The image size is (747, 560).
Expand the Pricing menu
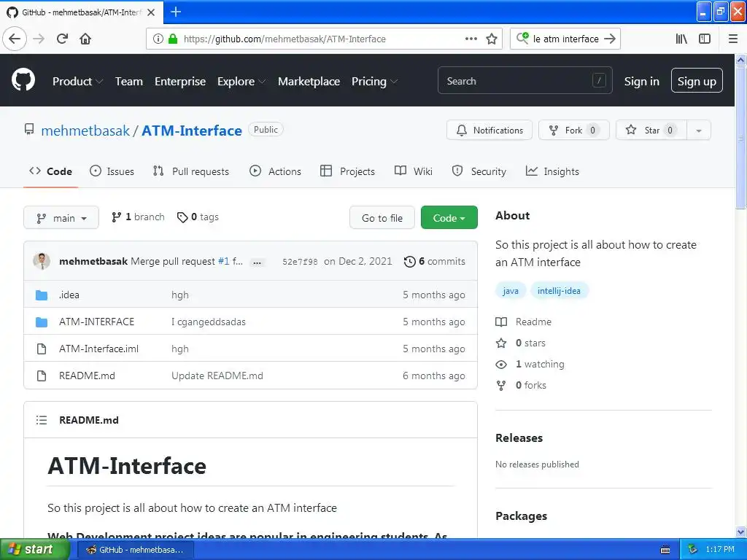[x=374, y=82]
